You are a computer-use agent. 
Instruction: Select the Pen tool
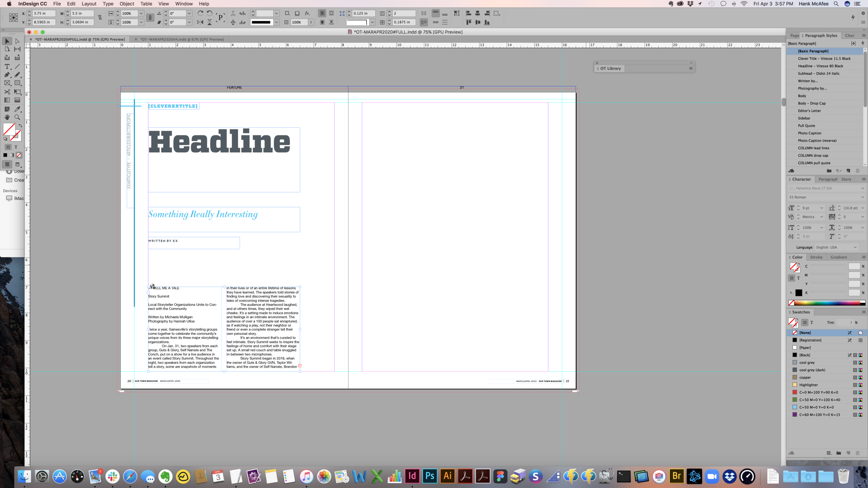pyautogui.click(x=7, y=75)
